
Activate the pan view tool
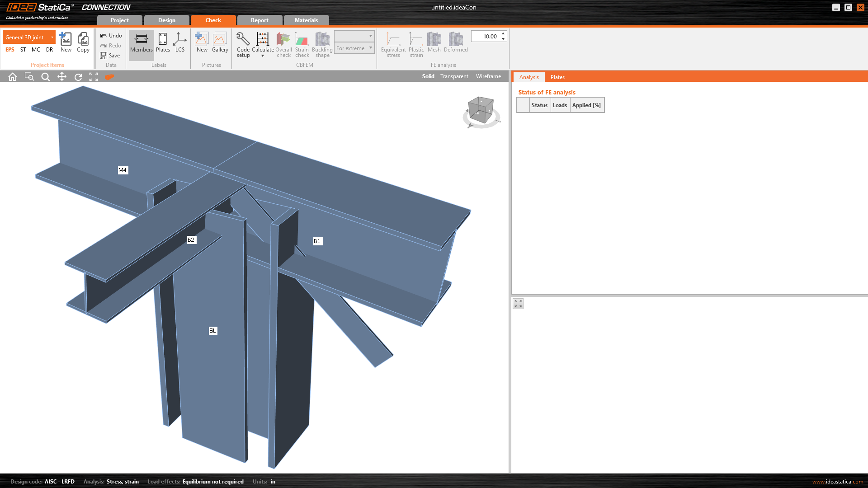(x=62, y=77)
